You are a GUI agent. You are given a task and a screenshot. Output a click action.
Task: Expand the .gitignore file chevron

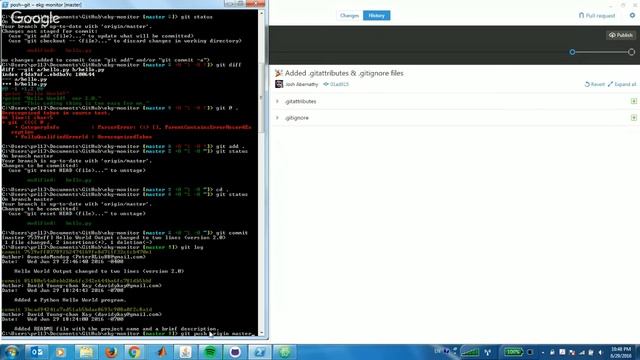click(277, 118)
